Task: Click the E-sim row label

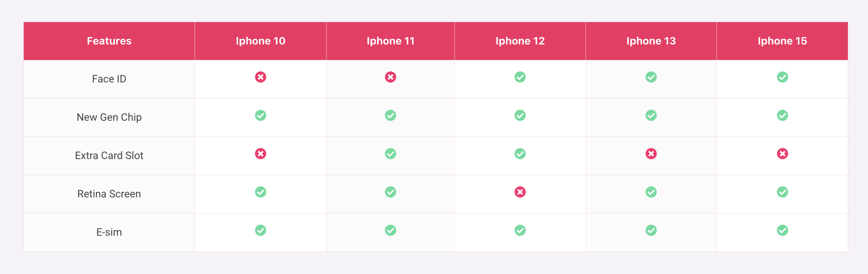Action: [109, 232]
